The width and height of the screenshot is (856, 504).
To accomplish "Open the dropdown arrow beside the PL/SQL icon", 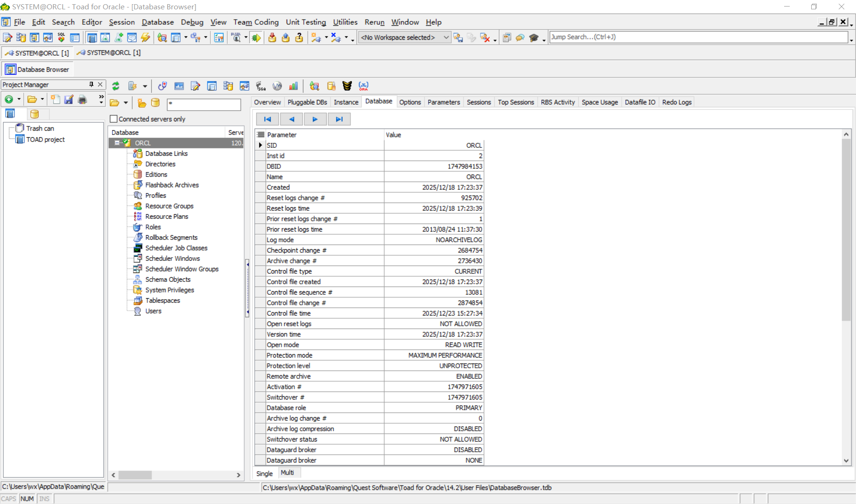I will (246, 38).
